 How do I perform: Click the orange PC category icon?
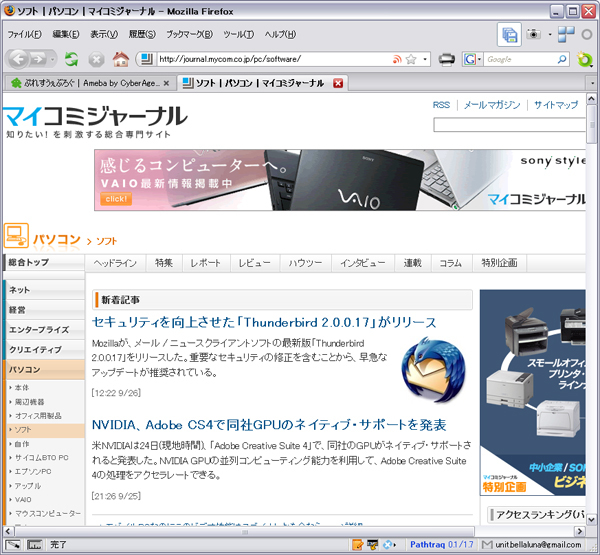[16, 235]
